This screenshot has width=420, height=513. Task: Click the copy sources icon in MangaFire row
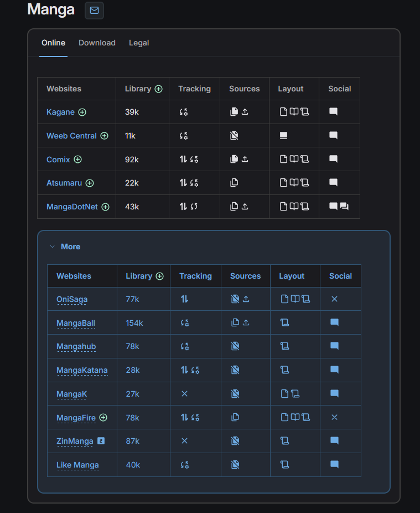tap(235, 417)
